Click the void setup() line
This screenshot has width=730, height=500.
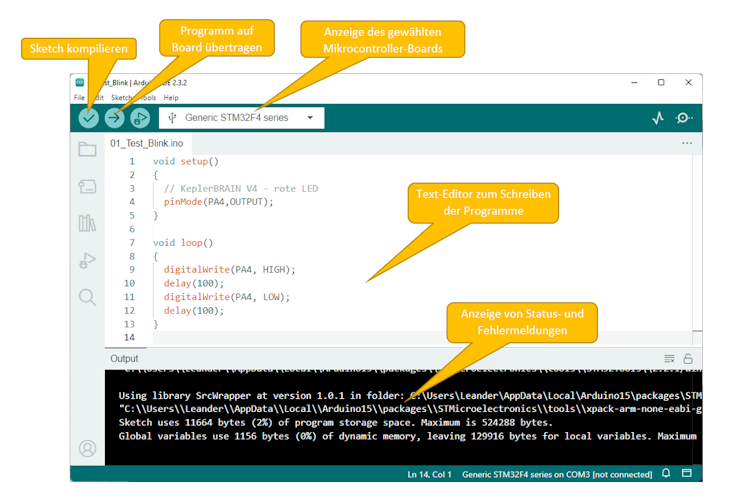click(186, 162)
